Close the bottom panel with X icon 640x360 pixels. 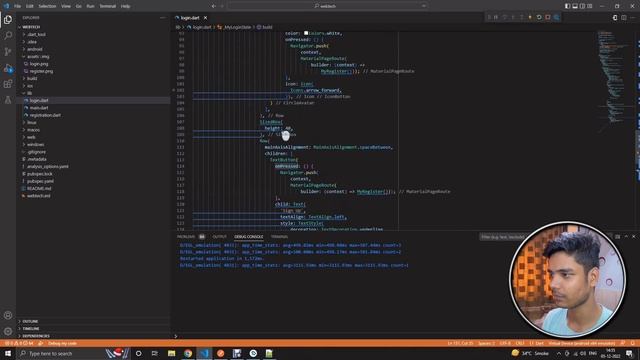(x=633, y=236)
